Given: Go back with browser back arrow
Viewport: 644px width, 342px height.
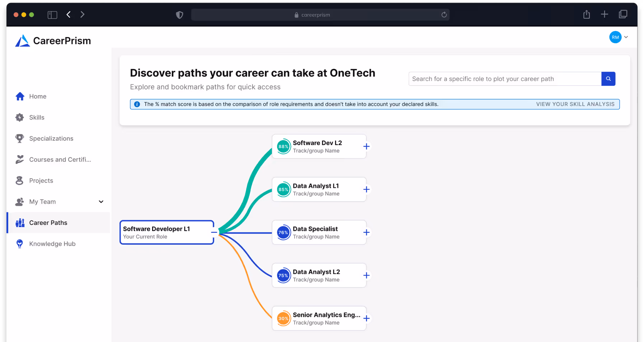Looking at the screenshot, I should tap(69, 14).
